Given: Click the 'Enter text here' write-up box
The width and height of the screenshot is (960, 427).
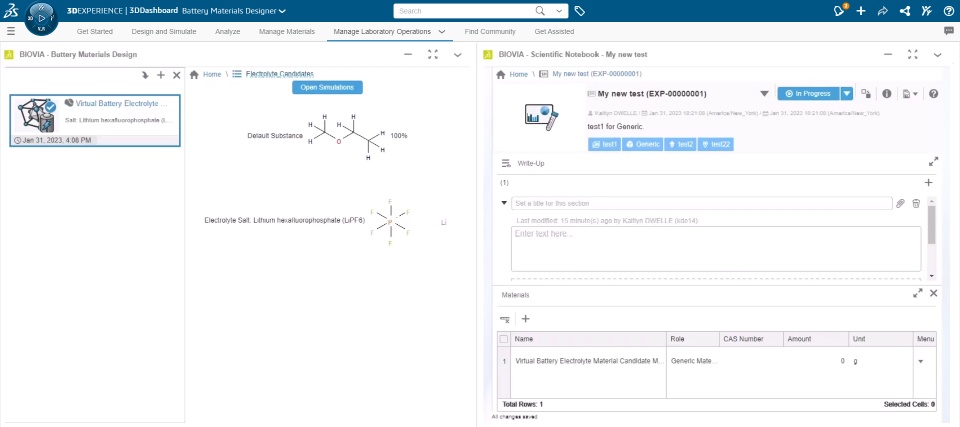Looking at the screenshot, I should [716, 249].
